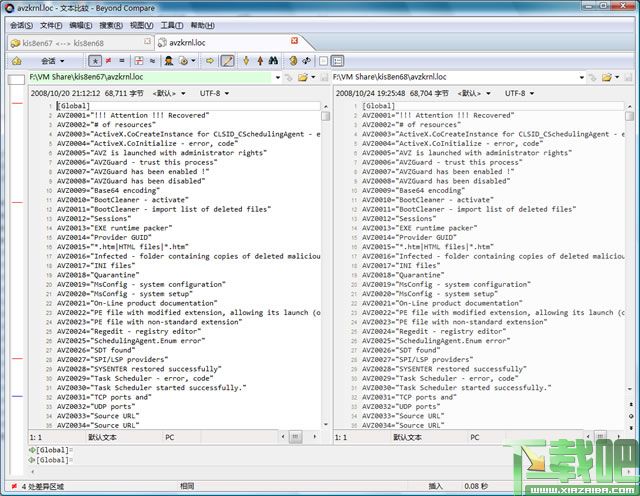Image resolution: width=640 pixels, height=496 pixels.
Task: Click the left pane scroll down arrow
Action: pyautogui.click(x=325, y=425)
